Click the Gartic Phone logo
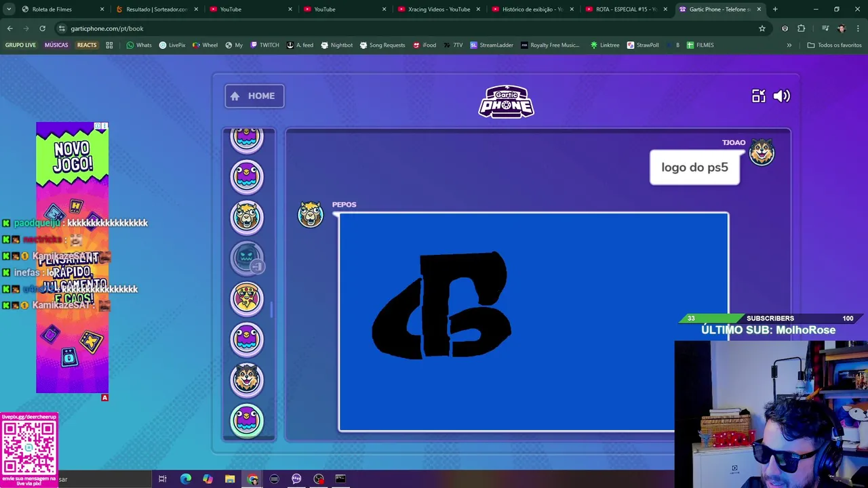This screenshot has width=868, height=488. 506,102
